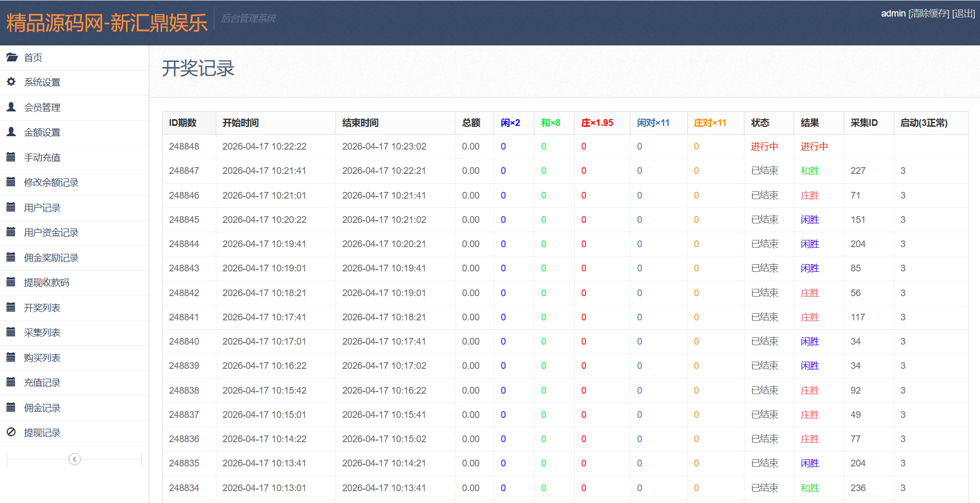Open 用户资金记录 in the sidebar
Screen dimensions: 980x503
pyautogui.click(x=51, y=233)
